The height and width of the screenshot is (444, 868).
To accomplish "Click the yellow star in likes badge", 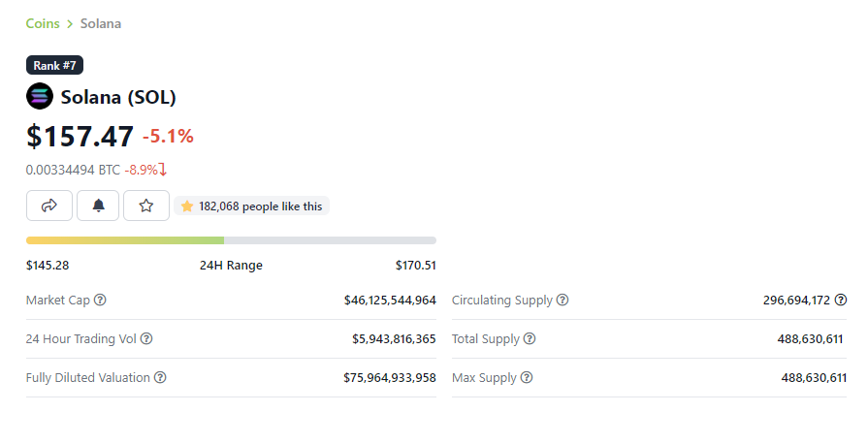I will (187, 206).
